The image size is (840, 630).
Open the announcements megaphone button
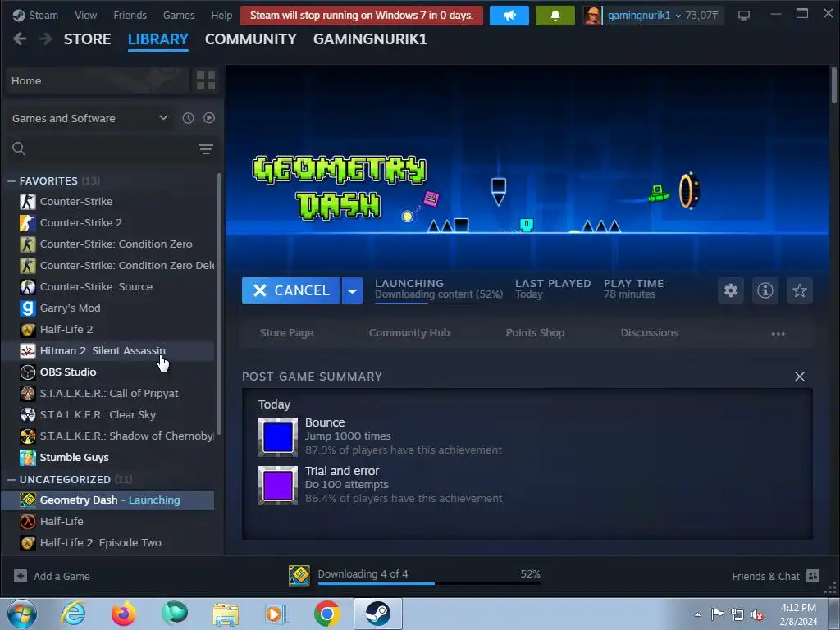pyautogui.click(x=509, y=16)
